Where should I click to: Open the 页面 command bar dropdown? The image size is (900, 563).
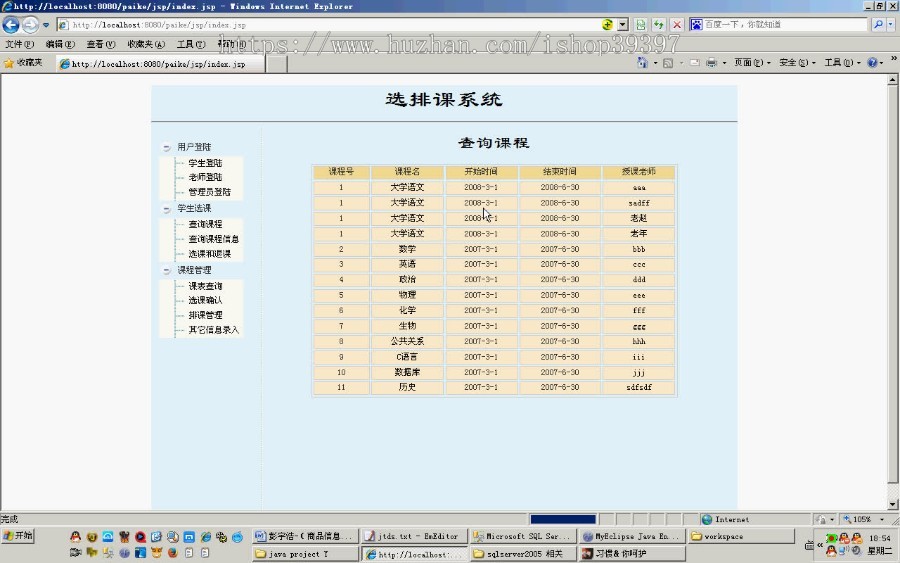pos(752,63)
